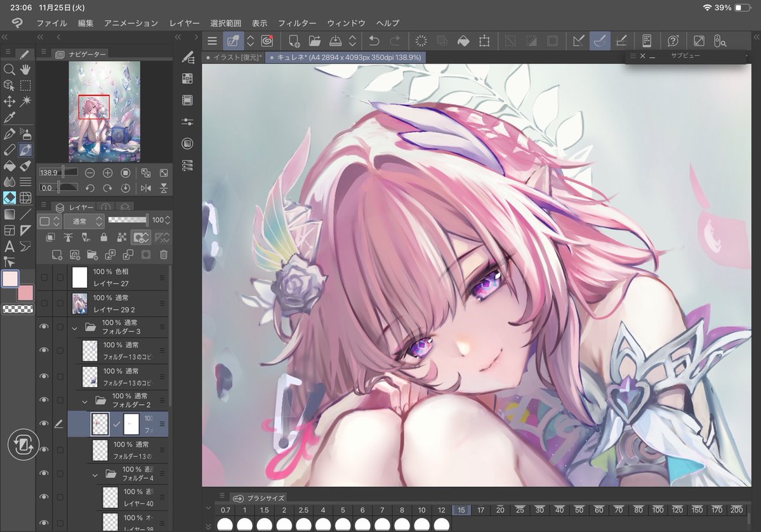Open layer color palette dropdown beside blend mode
This screenshot has width=761, height=532.
50,222
